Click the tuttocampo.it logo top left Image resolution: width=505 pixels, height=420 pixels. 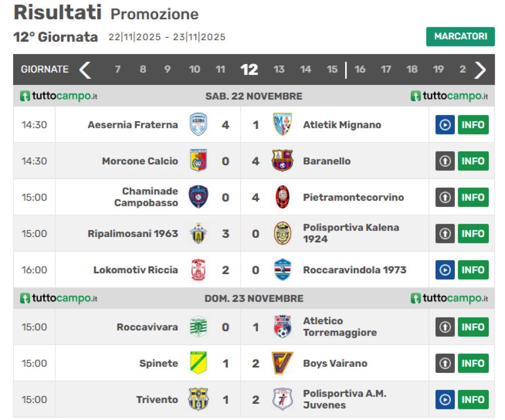click(59, 96)
